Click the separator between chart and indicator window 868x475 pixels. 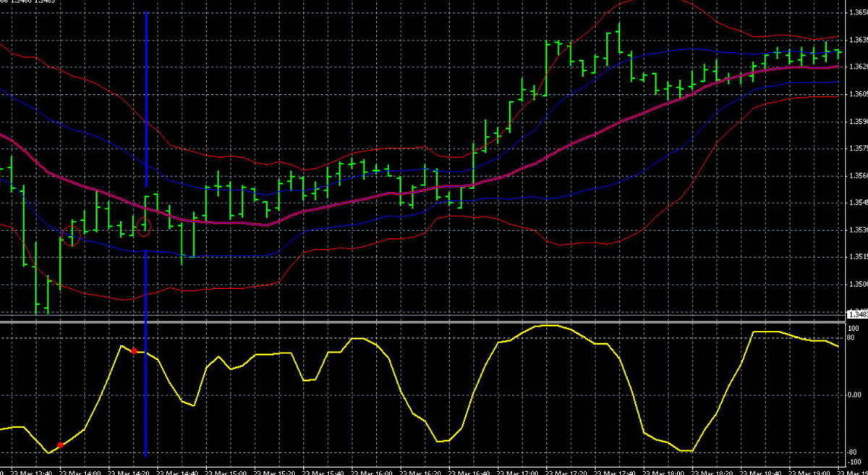coord(434,320)
